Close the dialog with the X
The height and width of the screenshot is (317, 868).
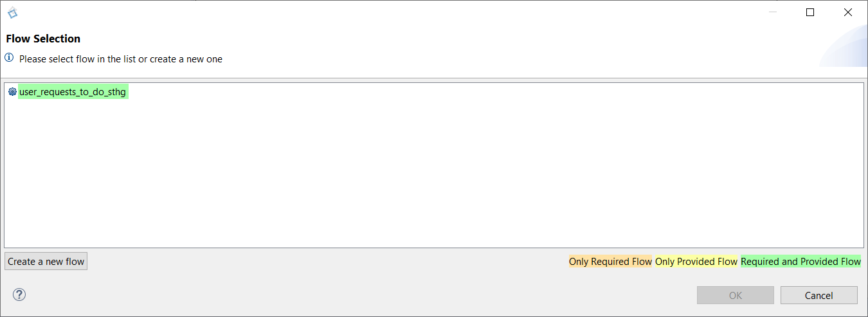pos(848,12)
